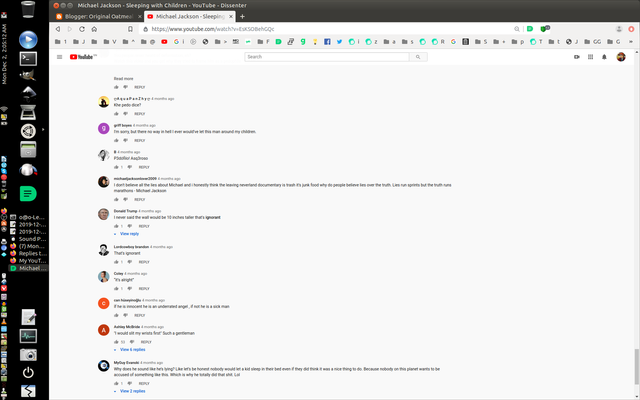The width and height of the screenshot is (640, 400).
Task: Open the shield extension icon with badge
Action: click(x=544, y=29)
